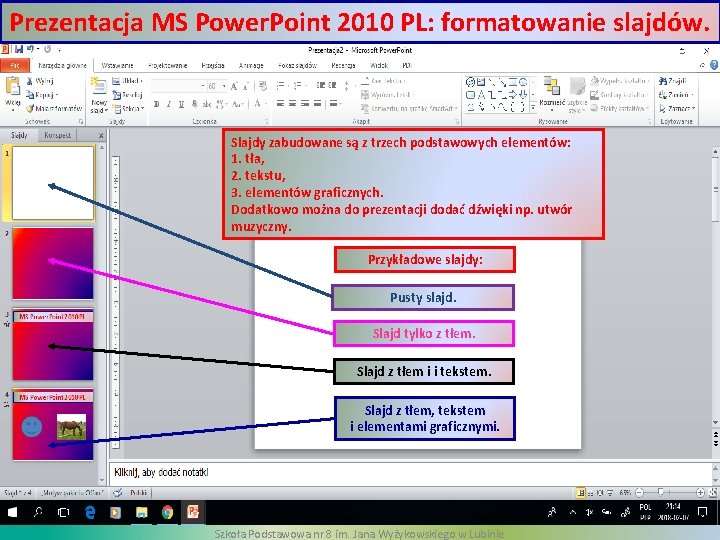Open the Windows Start menu
The image size is (720, 540).
12,512
